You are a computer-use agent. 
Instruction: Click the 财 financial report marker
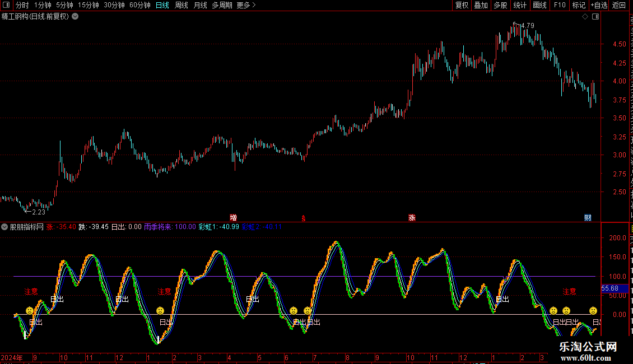[588, 217]
